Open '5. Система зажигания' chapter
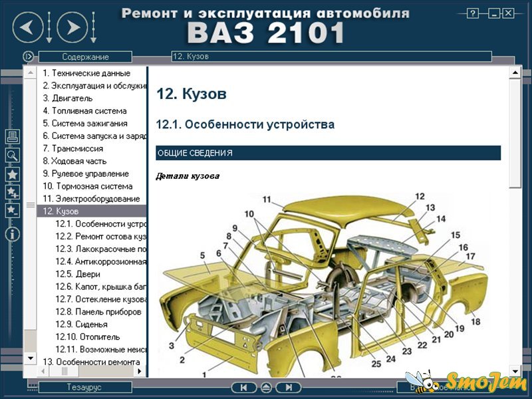 85,124
